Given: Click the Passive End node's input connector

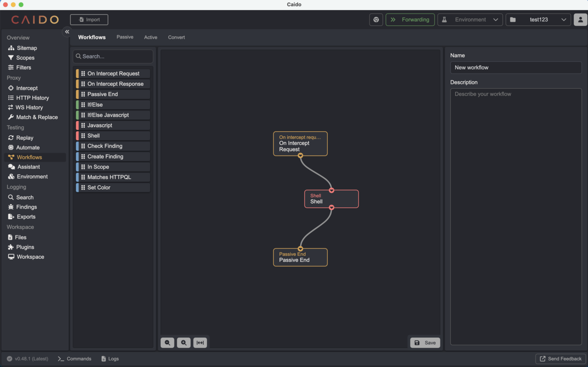Looking at the screenshot, I should [x=300, y=249].
